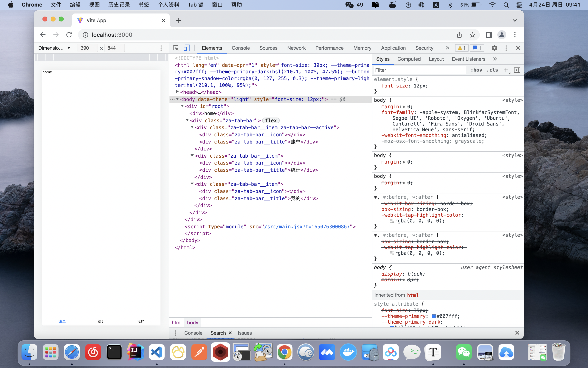This screenshot has height=368, width=588.
Task: Toggle the .cls class editor
Action: pos(492,70)
